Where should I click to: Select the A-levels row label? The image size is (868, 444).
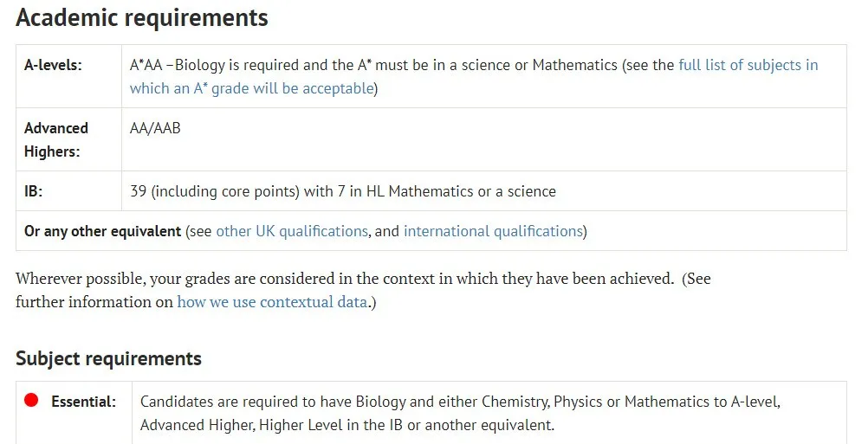(53, 65)
